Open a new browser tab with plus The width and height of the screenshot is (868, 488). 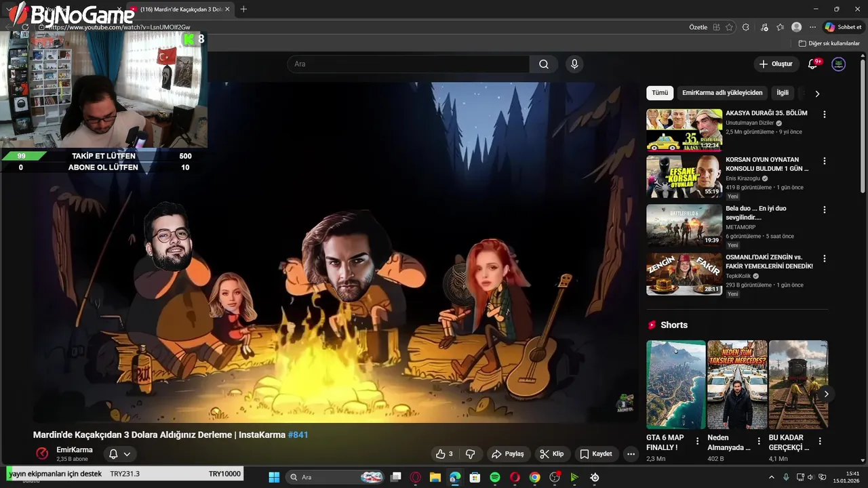(x=243, y=9)
